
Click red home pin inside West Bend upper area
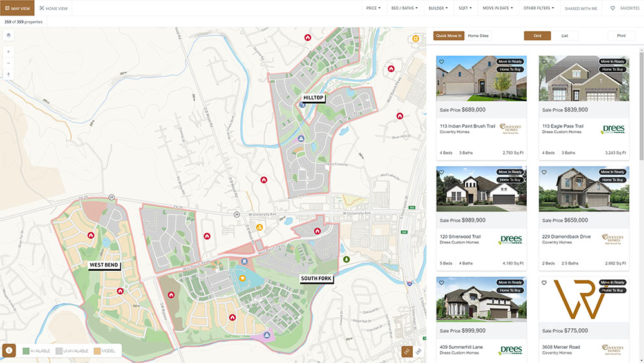point(91,235)
